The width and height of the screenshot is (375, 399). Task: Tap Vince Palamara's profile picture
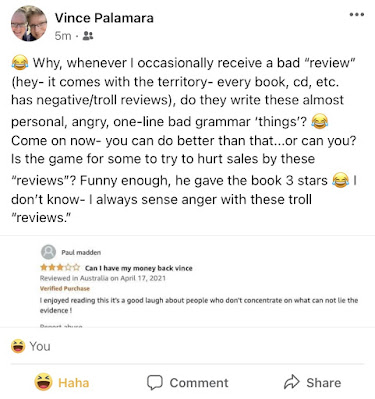tap(29, 24)
